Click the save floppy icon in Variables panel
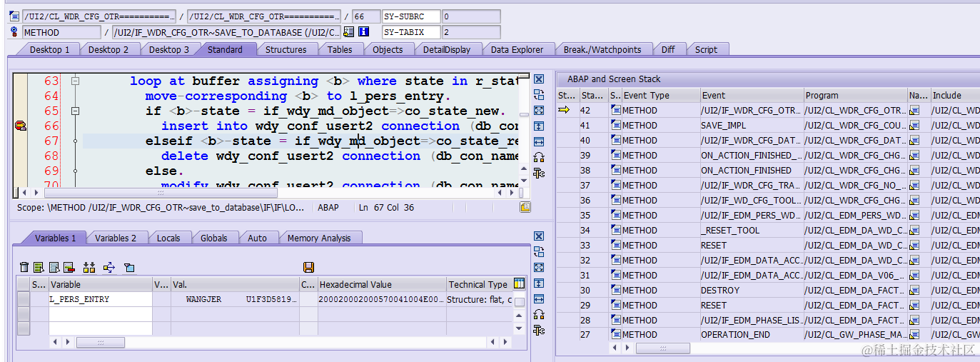Image resolution: width=980 pixels, height=362 pixels. coord(308,267)
